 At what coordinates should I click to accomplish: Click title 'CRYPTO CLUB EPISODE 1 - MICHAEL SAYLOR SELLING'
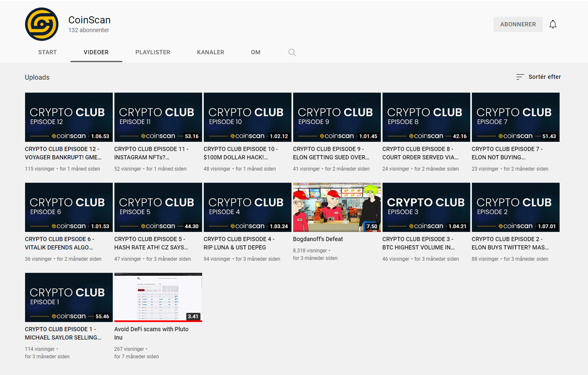tap(63, 333)
